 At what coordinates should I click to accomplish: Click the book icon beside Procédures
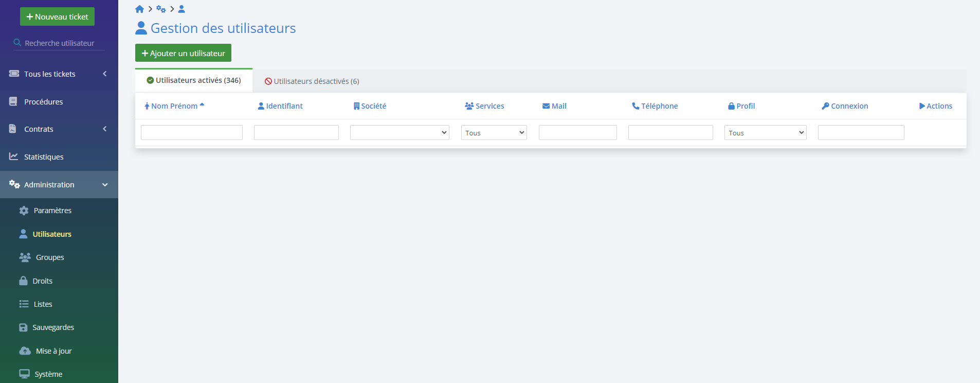point(13,101)
